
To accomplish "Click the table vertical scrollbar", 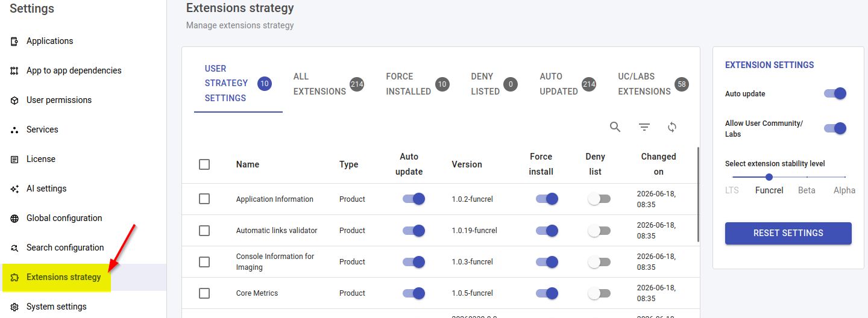I will tap(698, 194).
